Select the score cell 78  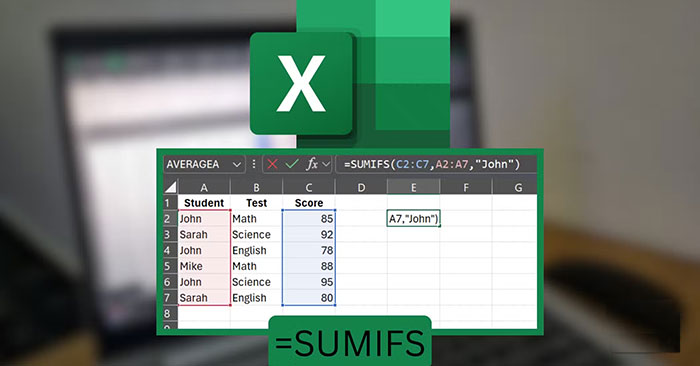pos(309,250)
